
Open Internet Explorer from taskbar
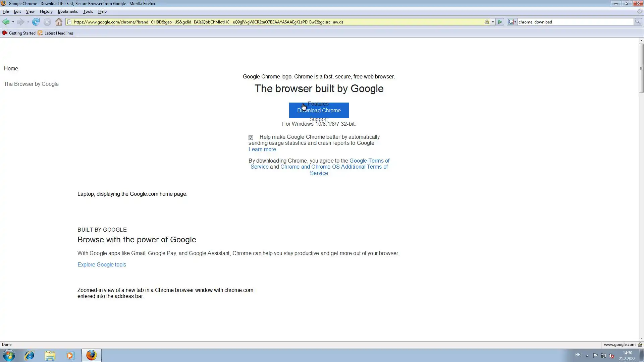(30, 355)
